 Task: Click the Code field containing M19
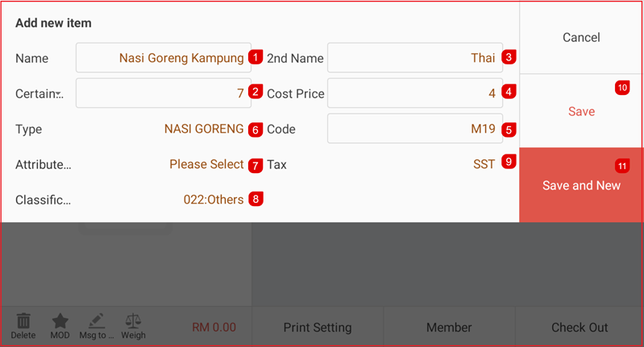[x=414, y=129]
